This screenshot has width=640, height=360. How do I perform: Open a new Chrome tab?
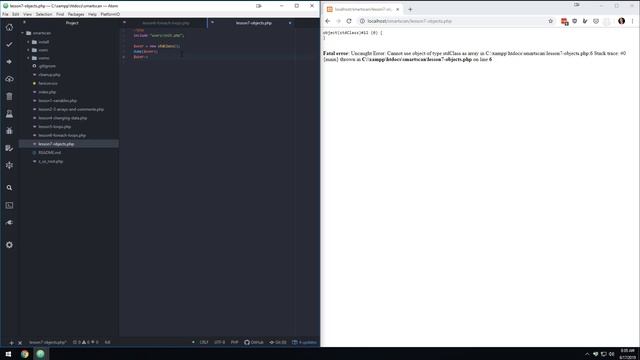(x=410, y=9)
